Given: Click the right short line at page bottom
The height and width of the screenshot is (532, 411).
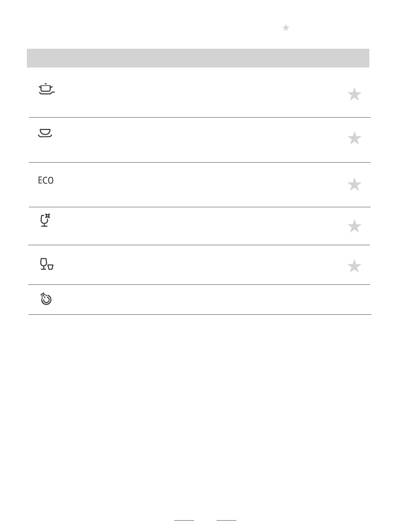Looking at the screenshot, I should point(226,520).
